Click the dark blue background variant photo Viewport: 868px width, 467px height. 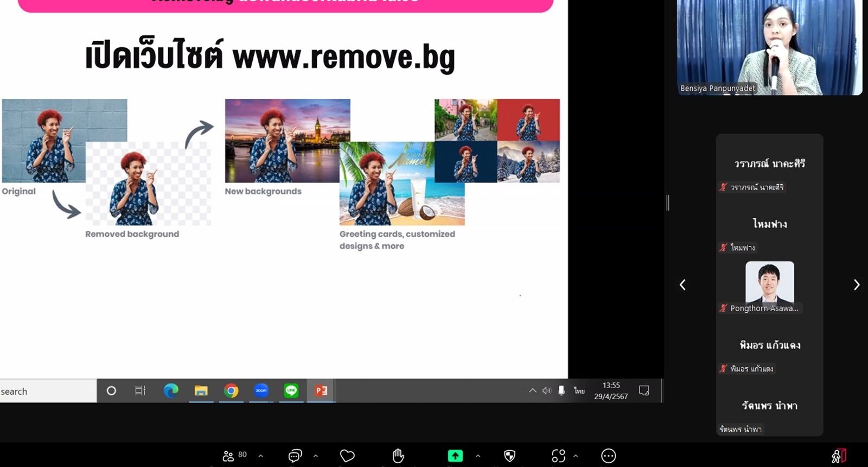(466, 161)
